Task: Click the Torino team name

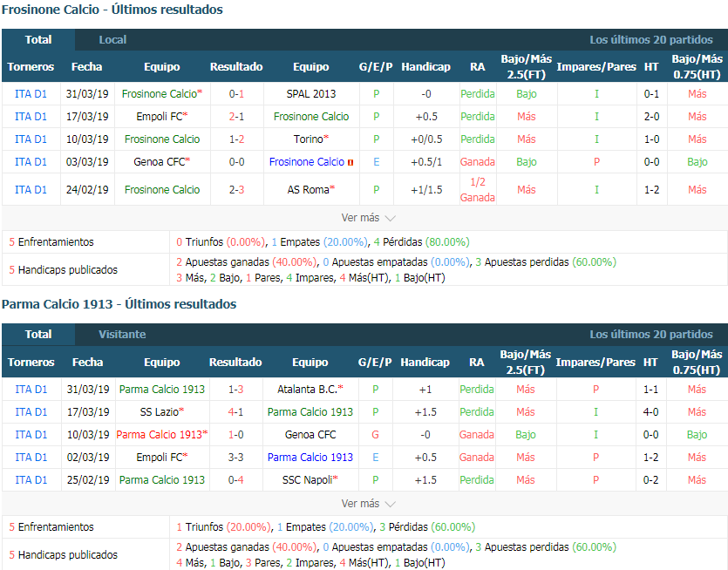Action: (x=309, y=139)
